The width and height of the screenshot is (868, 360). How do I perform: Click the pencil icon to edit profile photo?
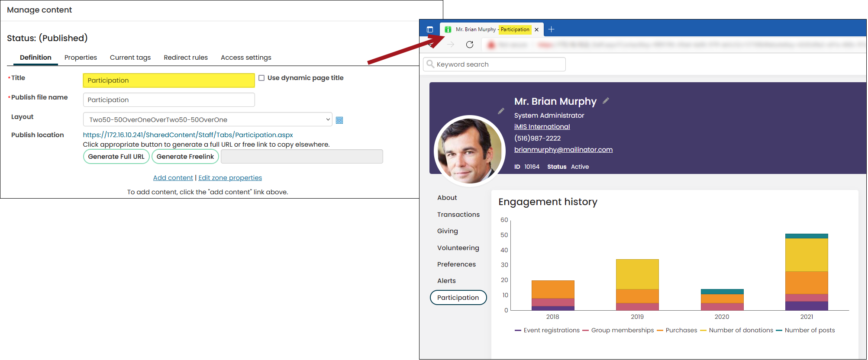pos(501,111)
